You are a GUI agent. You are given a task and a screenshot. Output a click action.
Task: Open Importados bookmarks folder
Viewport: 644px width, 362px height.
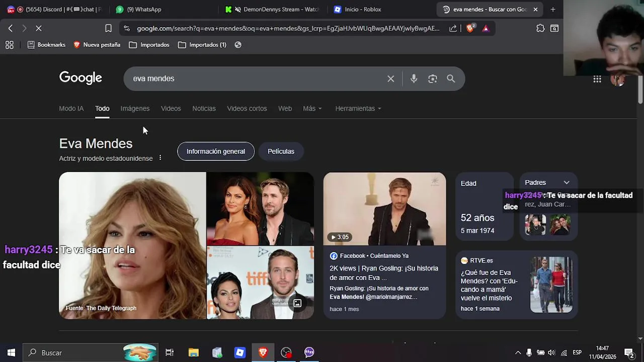coord(149,45)
